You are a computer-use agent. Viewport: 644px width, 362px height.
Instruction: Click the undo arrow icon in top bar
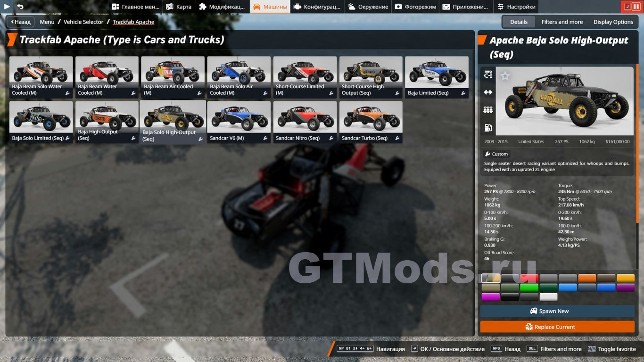coord(20,7)
